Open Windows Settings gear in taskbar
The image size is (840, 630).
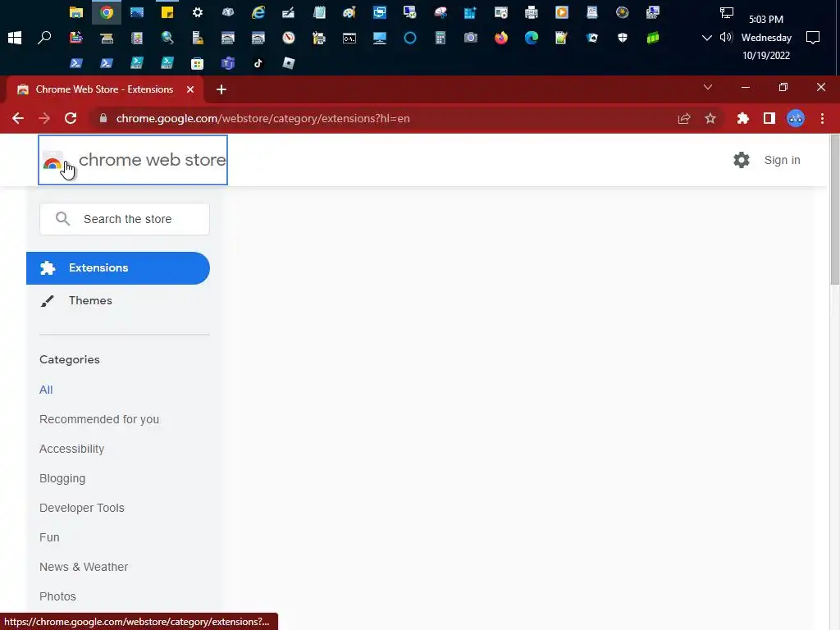click(198, 12)
